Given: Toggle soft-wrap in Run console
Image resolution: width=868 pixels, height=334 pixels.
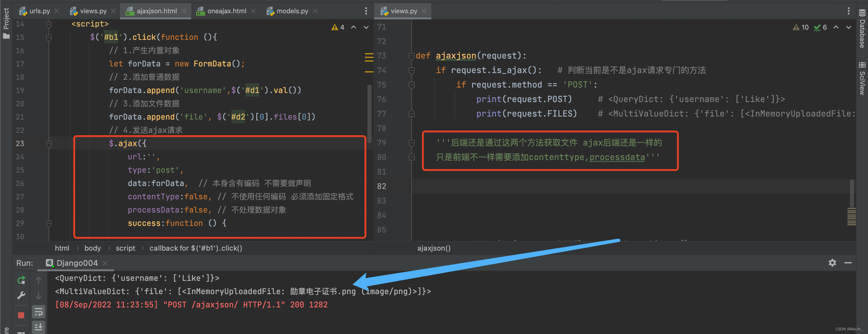Looking at the screenshot, I should 39,312.
